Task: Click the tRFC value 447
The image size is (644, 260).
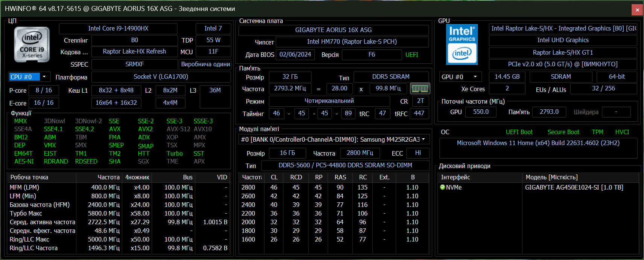Action: coord(419,113)
